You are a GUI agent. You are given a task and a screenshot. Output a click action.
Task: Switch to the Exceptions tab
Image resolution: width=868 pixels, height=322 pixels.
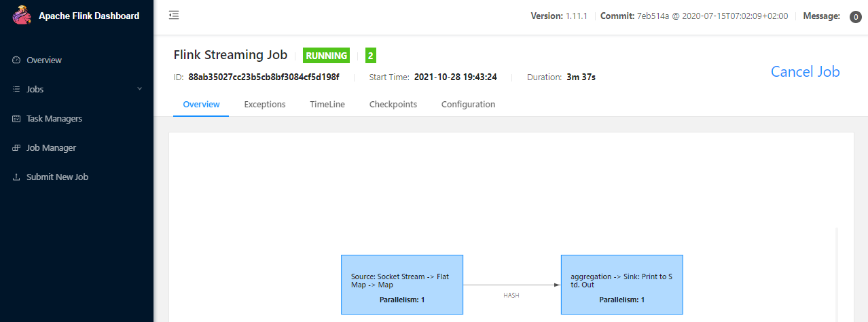(x=265, y=104)
